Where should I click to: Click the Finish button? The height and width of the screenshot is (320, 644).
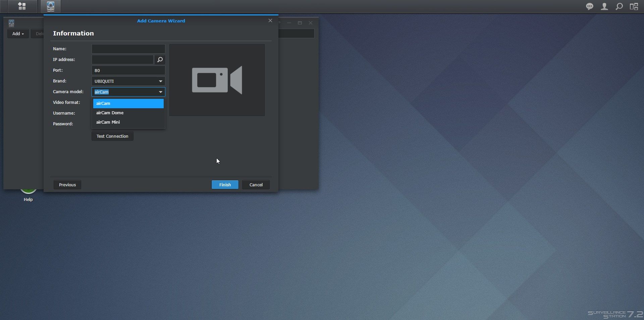tap(225, 185)
